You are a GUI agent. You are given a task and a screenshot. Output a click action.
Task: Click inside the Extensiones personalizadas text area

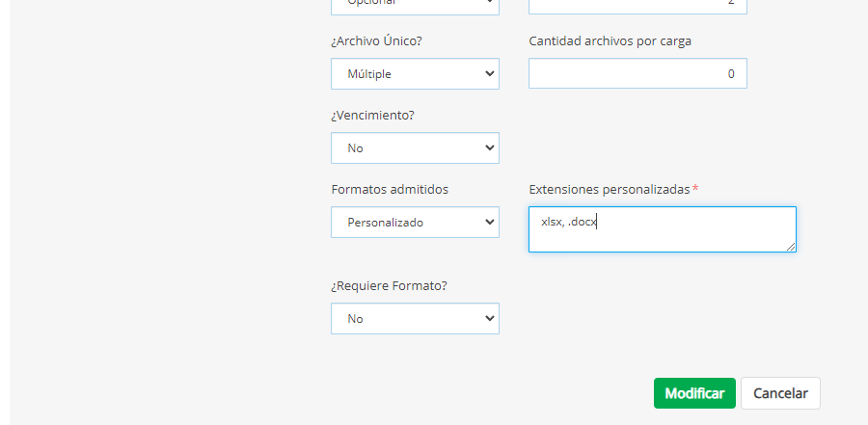point(662,229)
